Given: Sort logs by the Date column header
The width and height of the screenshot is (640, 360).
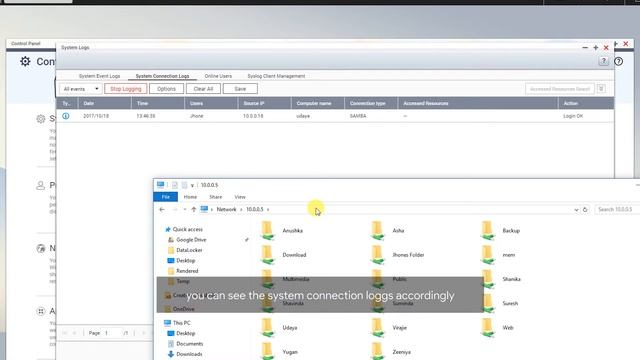Looking at the screenshot, I should pos(104,103).
